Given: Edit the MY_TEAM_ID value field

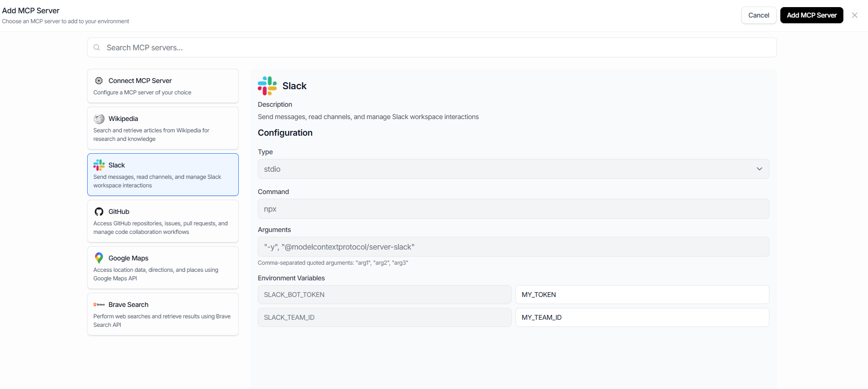Looking at the screenshot, I should [x=642, y=317].
